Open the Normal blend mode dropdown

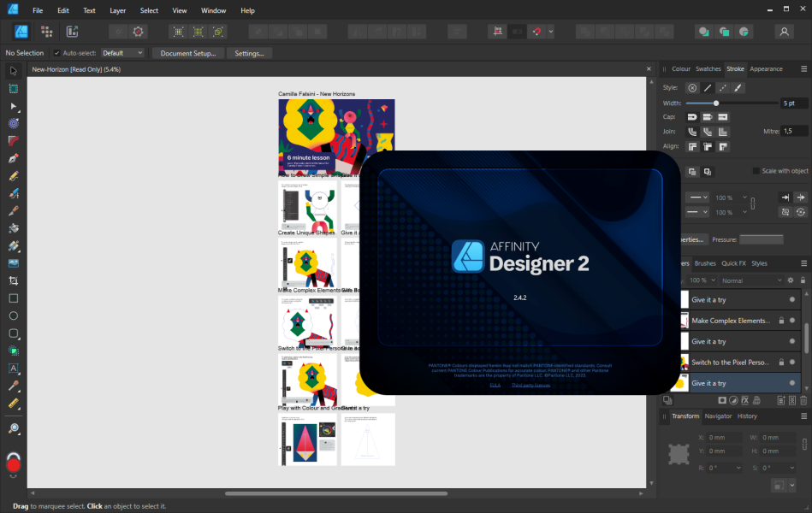coord(751,280)
